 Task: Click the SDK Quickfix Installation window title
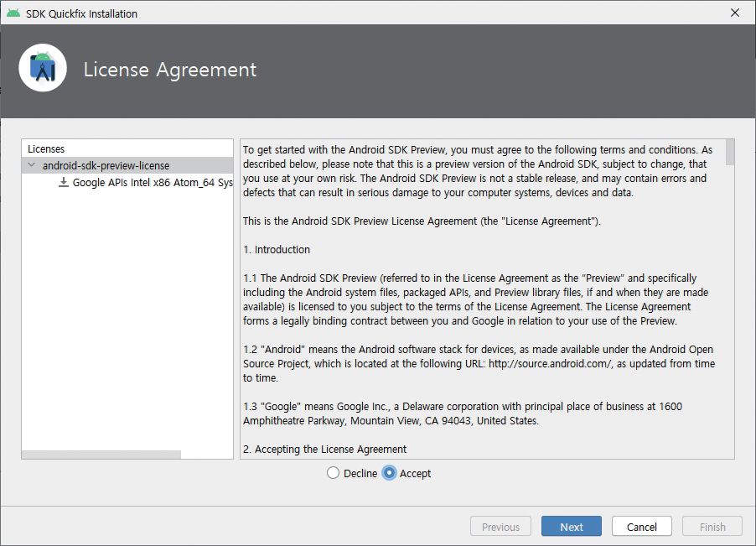81,13
